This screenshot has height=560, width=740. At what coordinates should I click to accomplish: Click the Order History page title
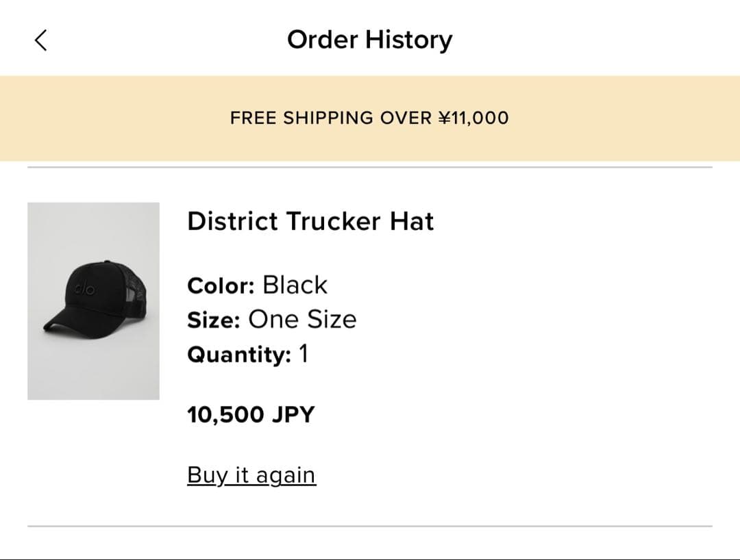point(369,40)
